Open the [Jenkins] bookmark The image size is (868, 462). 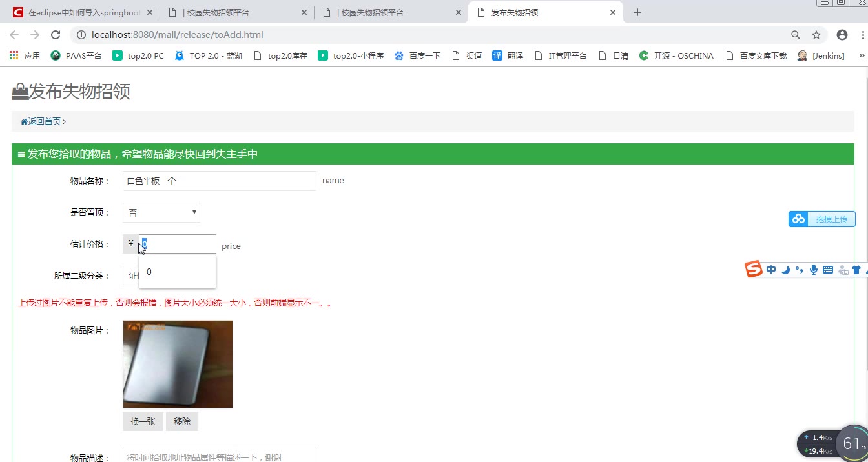pos(821,56)
